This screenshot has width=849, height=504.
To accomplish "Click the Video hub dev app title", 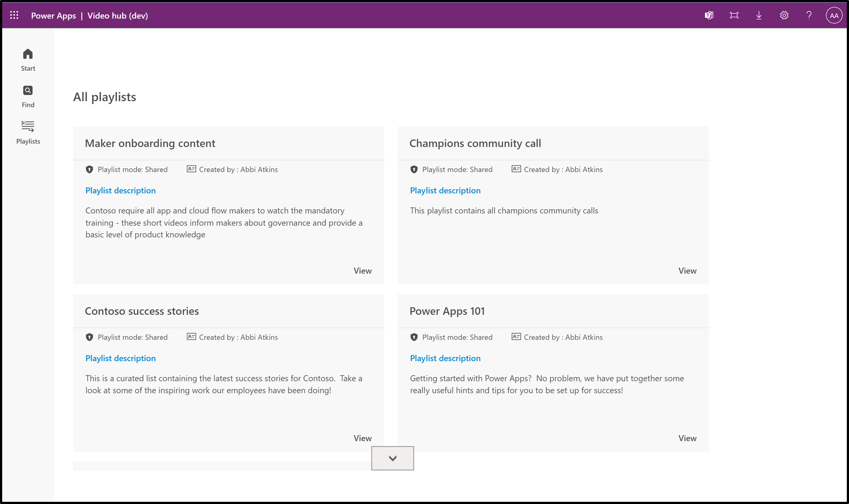I will point(117,15).
